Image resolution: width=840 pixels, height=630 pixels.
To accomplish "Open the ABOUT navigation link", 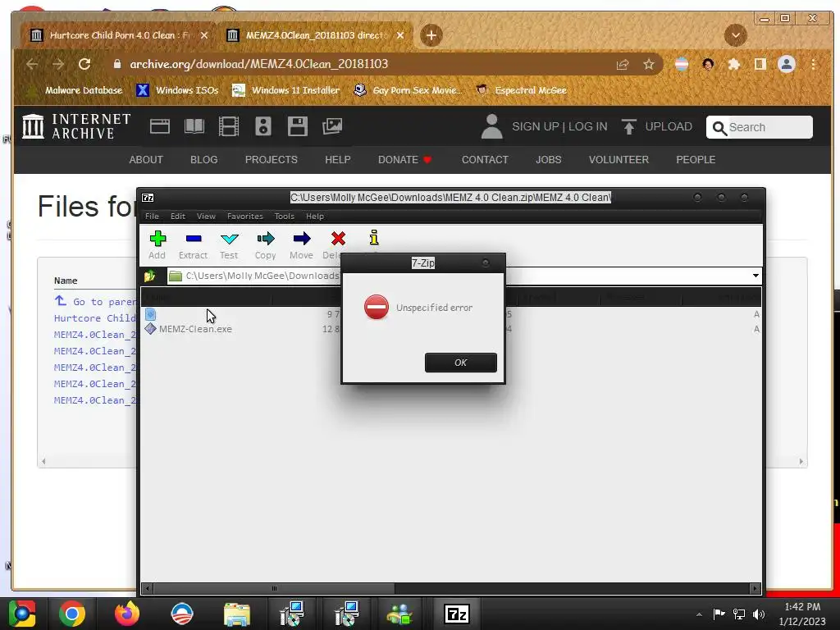I will (146, 160).
